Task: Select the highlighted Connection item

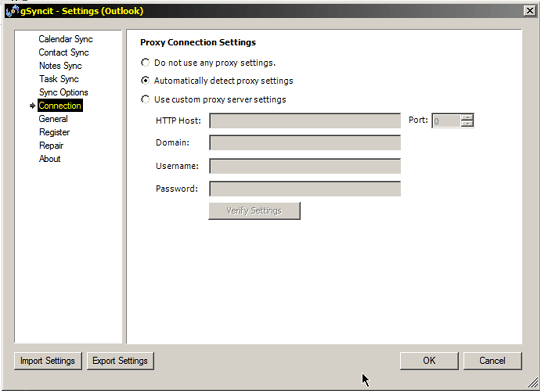Action: (60, 105)
